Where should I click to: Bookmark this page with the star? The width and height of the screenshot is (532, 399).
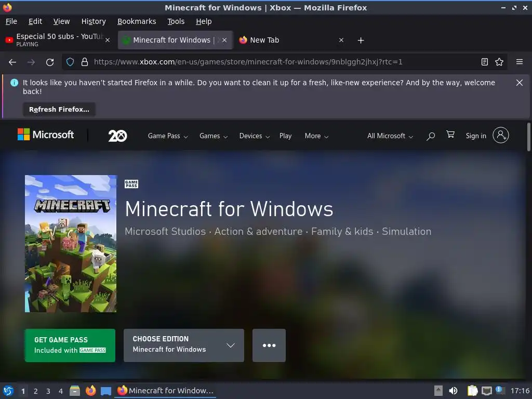499,62
